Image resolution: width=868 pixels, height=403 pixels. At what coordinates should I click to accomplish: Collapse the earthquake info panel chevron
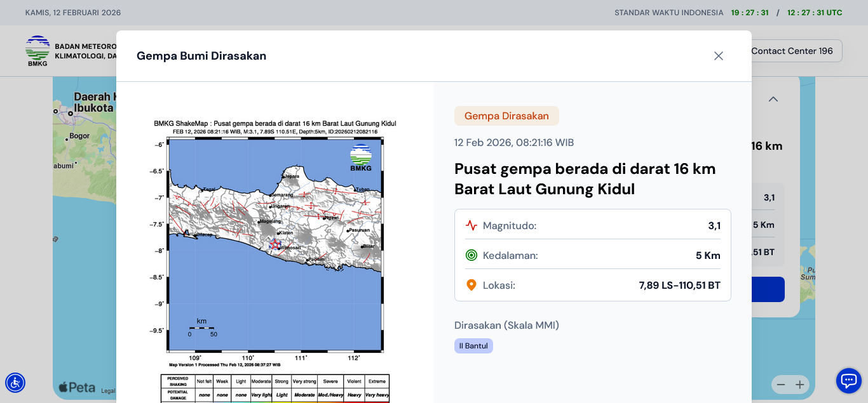(773, 99)
